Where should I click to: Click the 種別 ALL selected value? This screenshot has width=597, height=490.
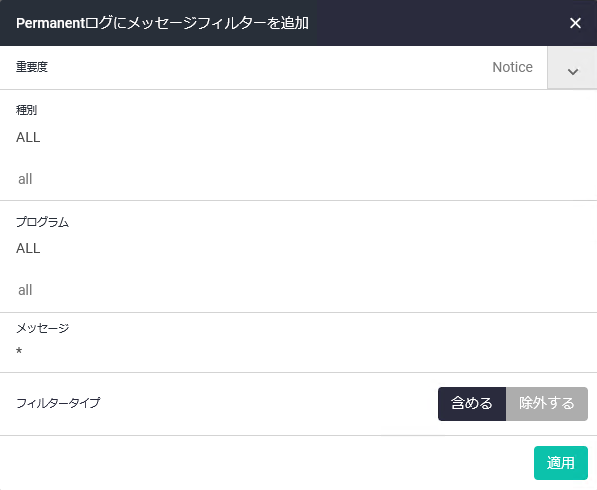tap(28, 137)
